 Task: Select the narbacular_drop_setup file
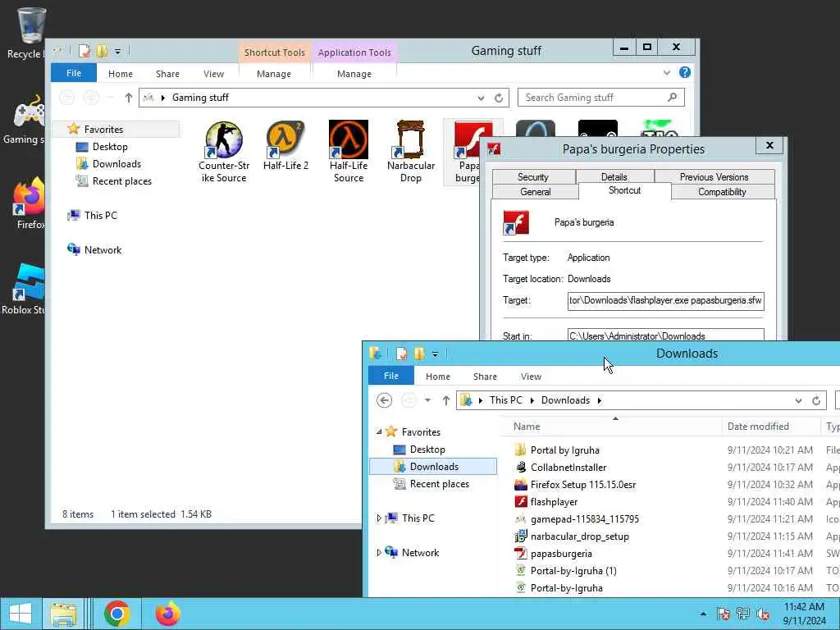click(x=580, y=536)
